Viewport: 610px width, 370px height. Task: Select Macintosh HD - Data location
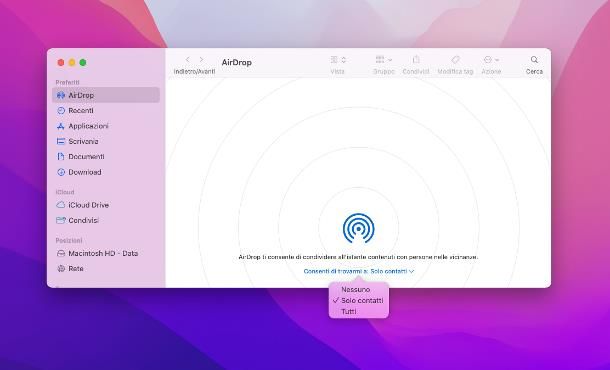(x=105, y=253)
